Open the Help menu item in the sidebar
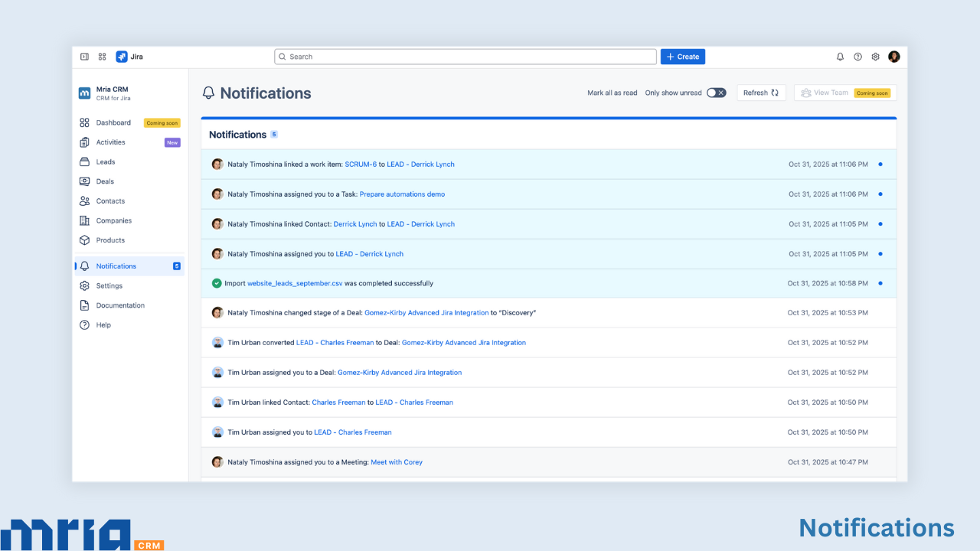 coord(129,325)
